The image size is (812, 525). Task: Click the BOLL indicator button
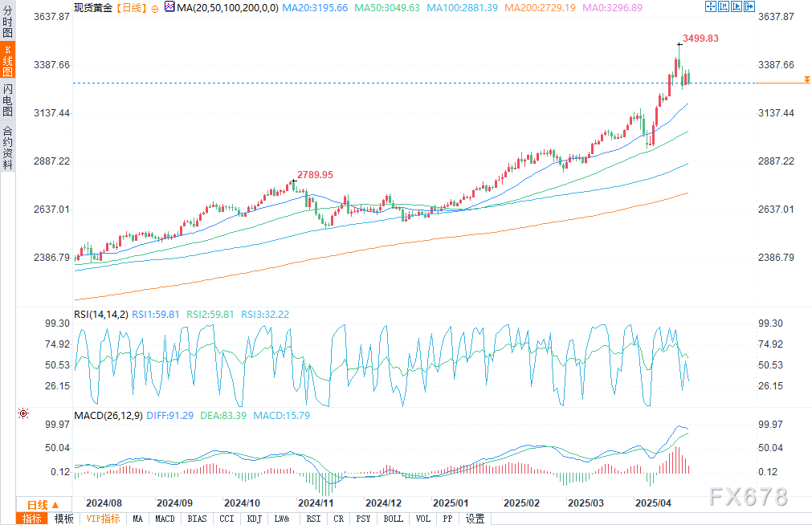[393, 519]
